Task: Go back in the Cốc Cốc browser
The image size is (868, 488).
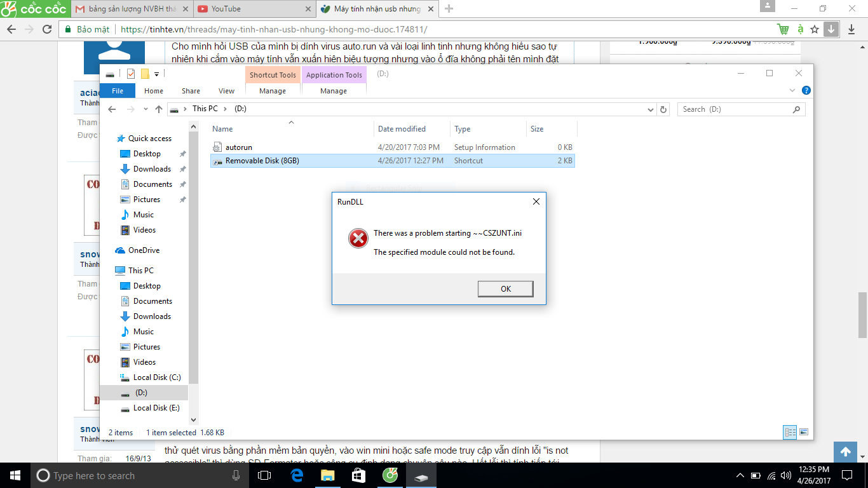Action: (x=11, y=29)
